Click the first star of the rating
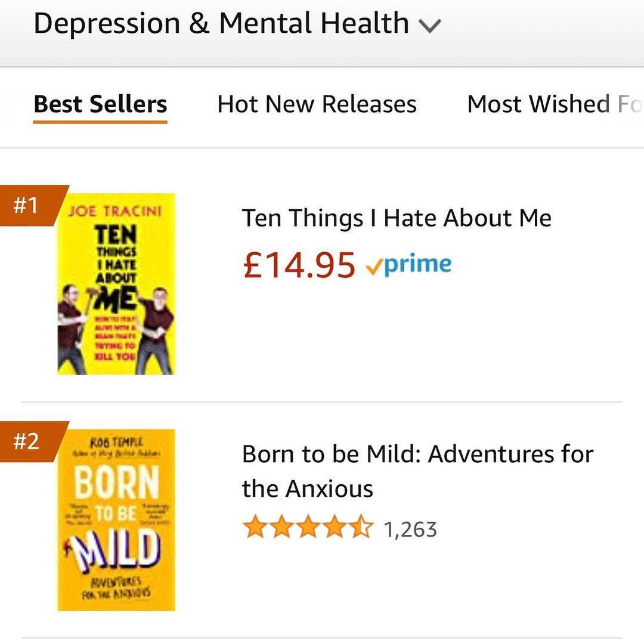This screenshot has width=644, height=644. (x=255, y=529)
